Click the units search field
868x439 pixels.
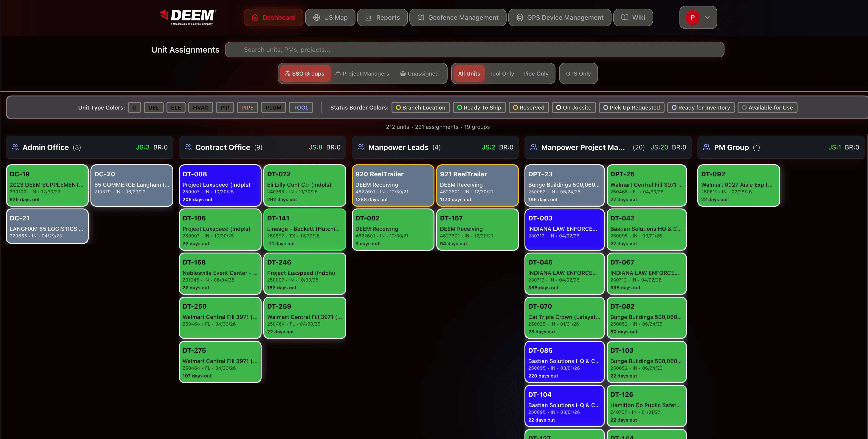click(x=475, y=50)
